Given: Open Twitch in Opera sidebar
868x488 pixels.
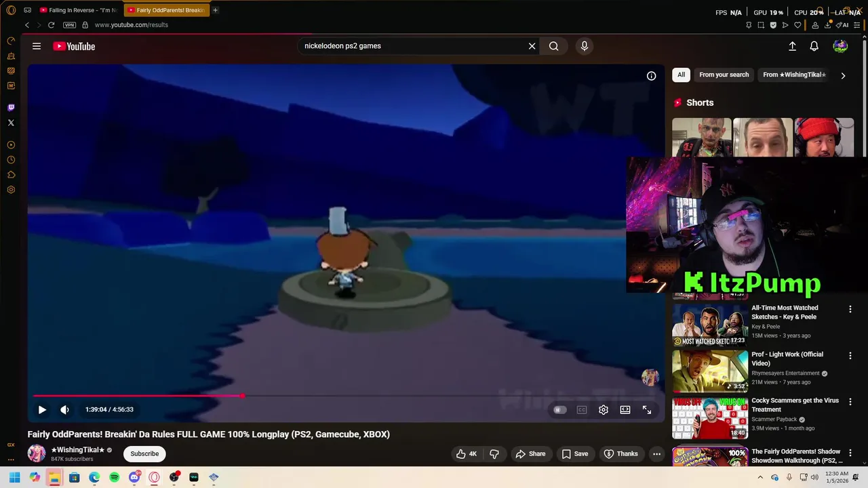Looking at the screenshot, I should [11, 108].
